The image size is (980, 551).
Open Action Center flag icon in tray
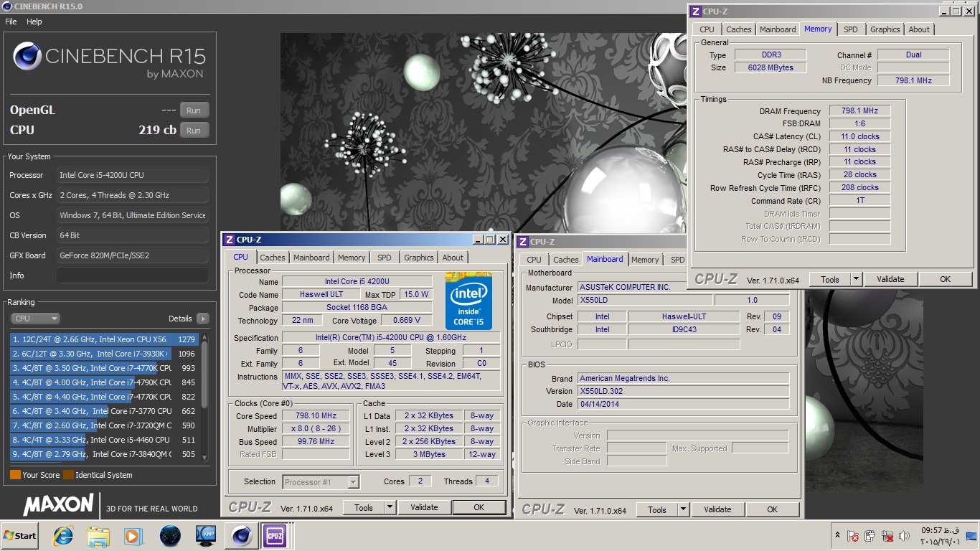click(853, 536)
